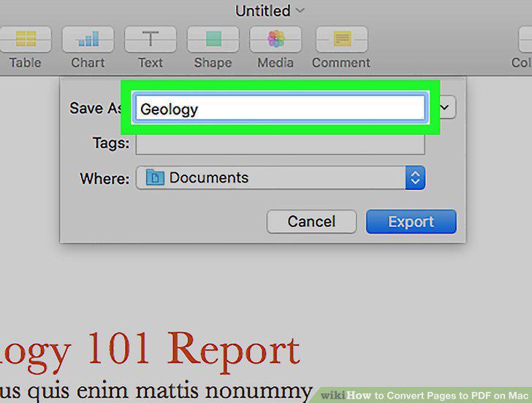Screen dimensions: 532x403
Task: Open the Shape toolbar menu
Action: pos(213,39)
